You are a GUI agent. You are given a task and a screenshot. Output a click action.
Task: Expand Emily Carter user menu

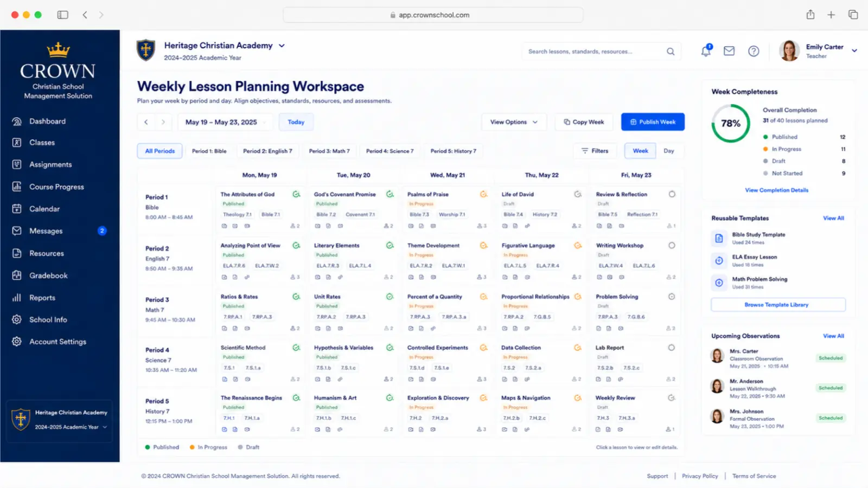point(854,50)
